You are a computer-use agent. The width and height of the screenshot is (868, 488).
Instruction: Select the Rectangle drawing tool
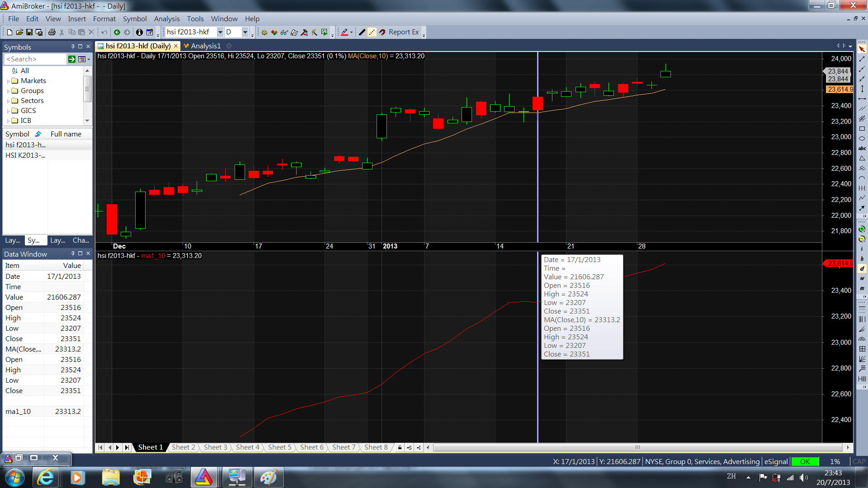coord(862,128)
